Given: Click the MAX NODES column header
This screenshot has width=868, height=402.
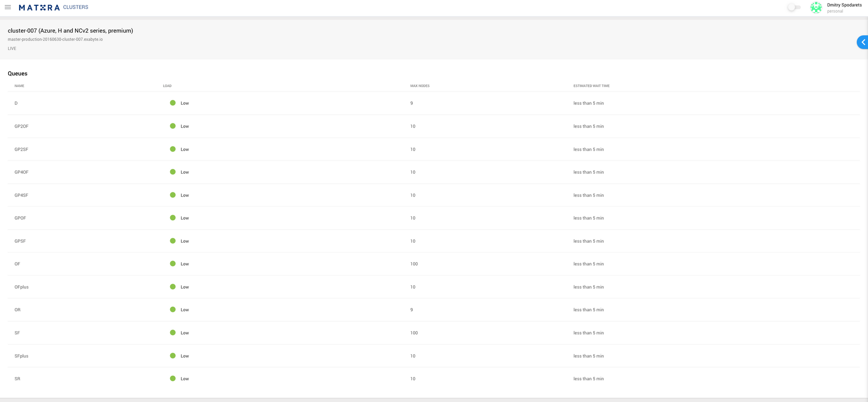Looking at the screenshot, I should 420,86.
